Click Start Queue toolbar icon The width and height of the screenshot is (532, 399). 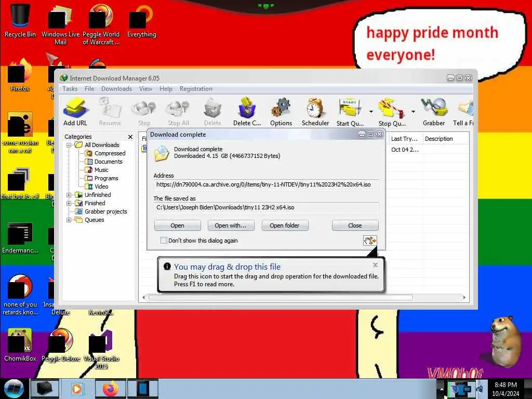350,112
